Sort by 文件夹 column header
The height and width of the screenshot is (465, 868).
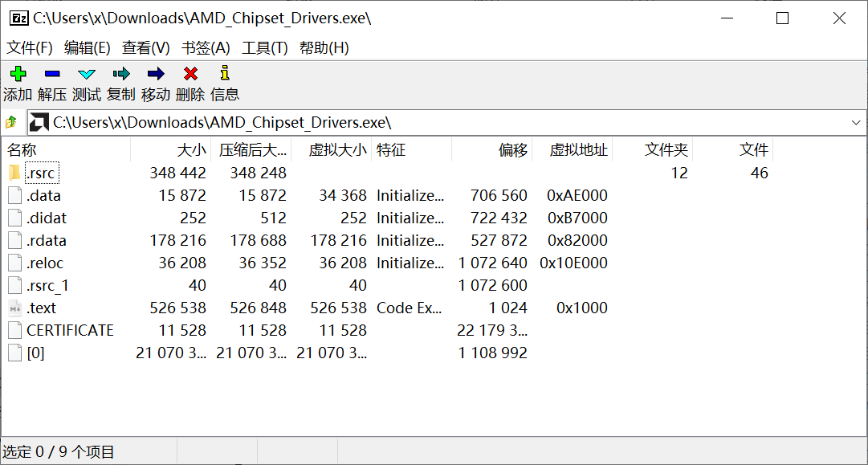652,149
